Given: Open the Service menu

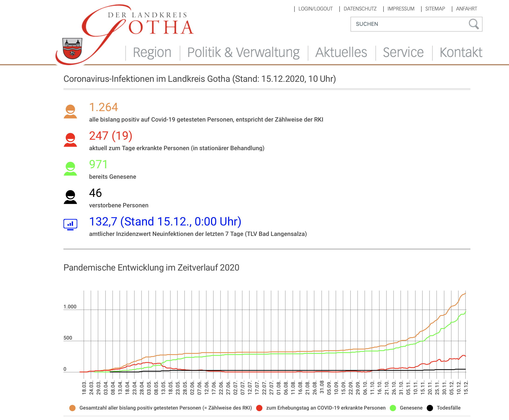Looking at the screenshot, I should pos(403,52).
